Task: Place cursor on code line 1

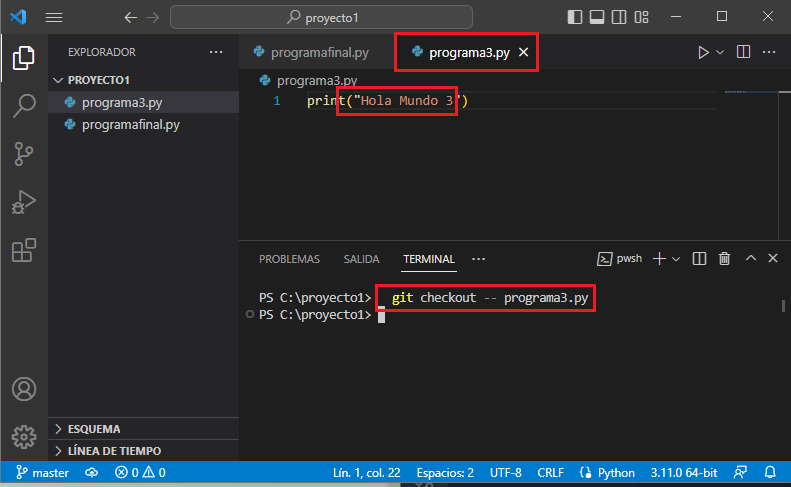Action: (x=387, y=101)
